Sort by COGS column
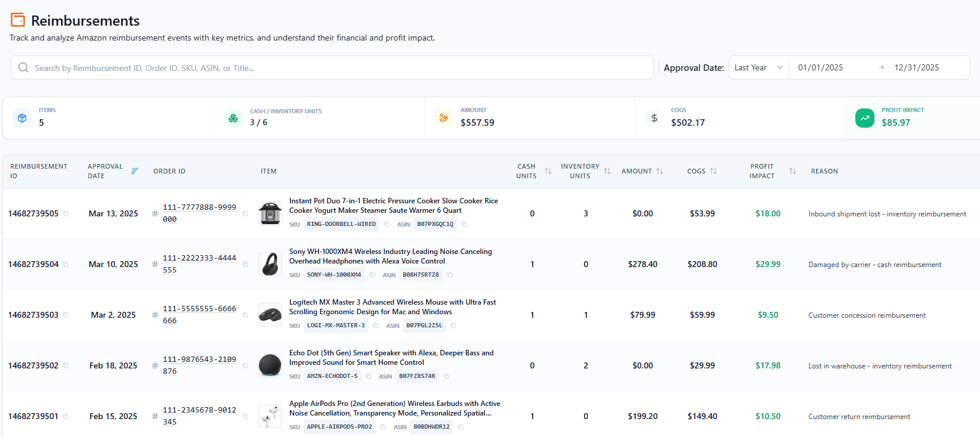 click(x=713, y=171)
